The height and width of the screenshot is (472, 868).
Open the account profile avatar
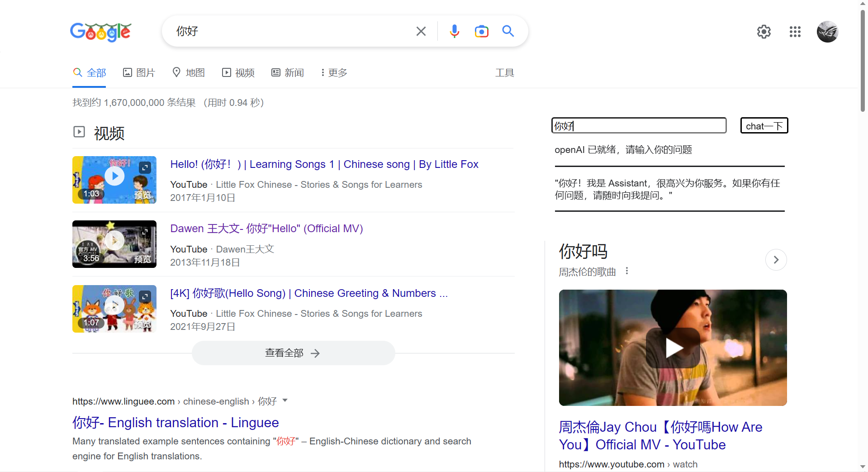[x=827, y=32]
